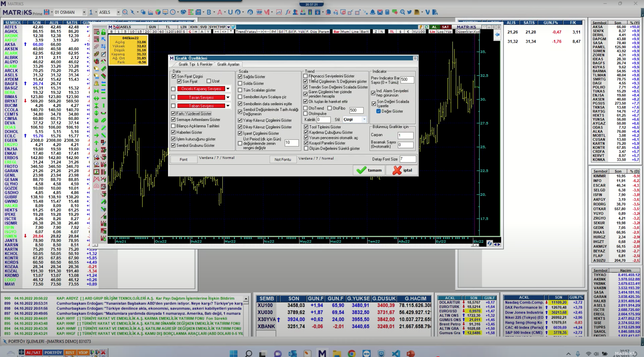Click the BIST button in bottom bar
This screenshot has height=357, width=644.
[x=70, y=353]
